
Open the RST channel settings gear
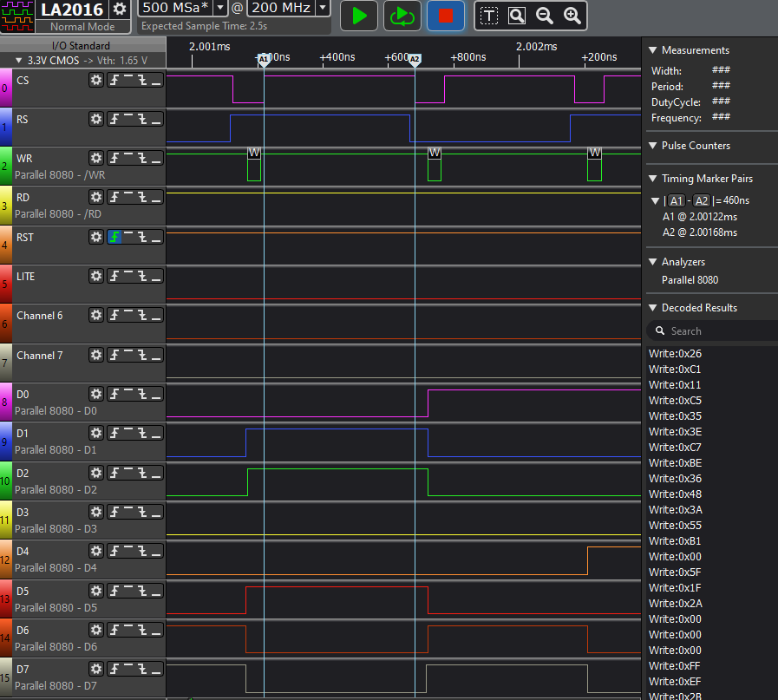pos(95,237)
